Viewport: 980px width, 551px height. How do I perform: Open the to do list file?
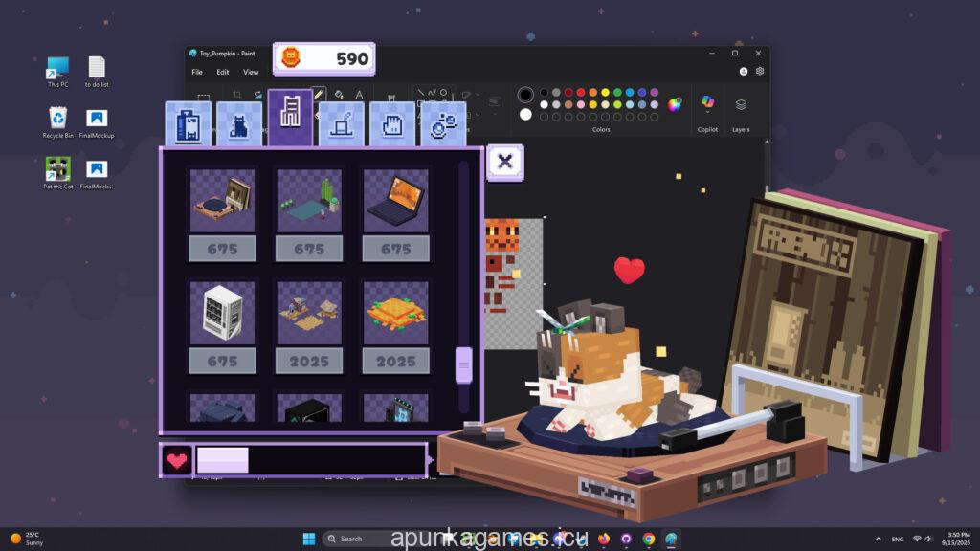(97, 72)
